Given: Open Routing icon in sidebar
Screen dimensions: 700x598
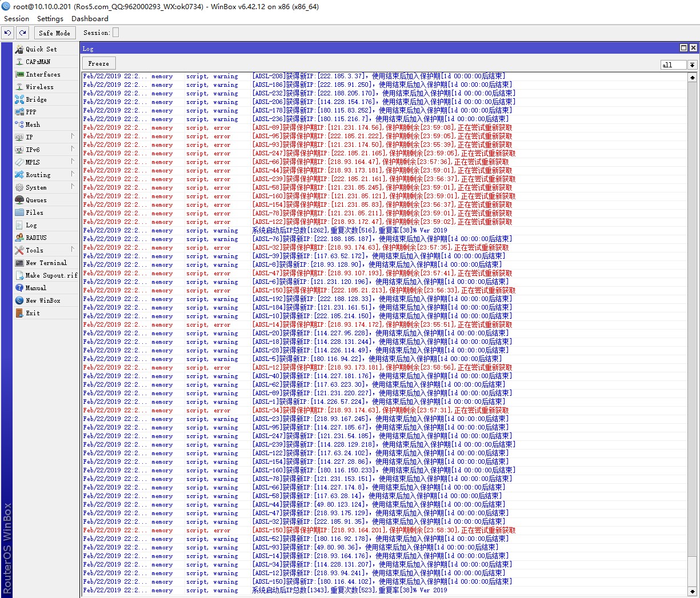Looking at the screenshot, I should coord(19,175).
